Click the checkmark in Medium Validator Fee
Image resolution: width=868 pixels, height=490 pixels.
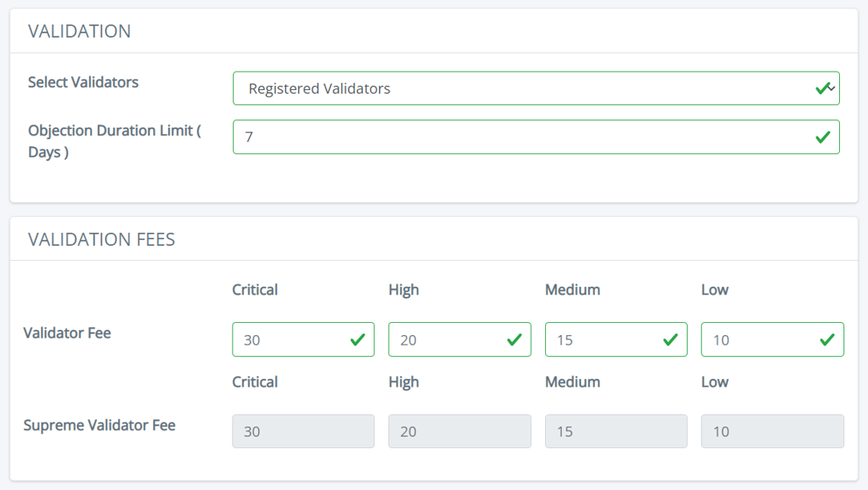click(x=670, y=339)
